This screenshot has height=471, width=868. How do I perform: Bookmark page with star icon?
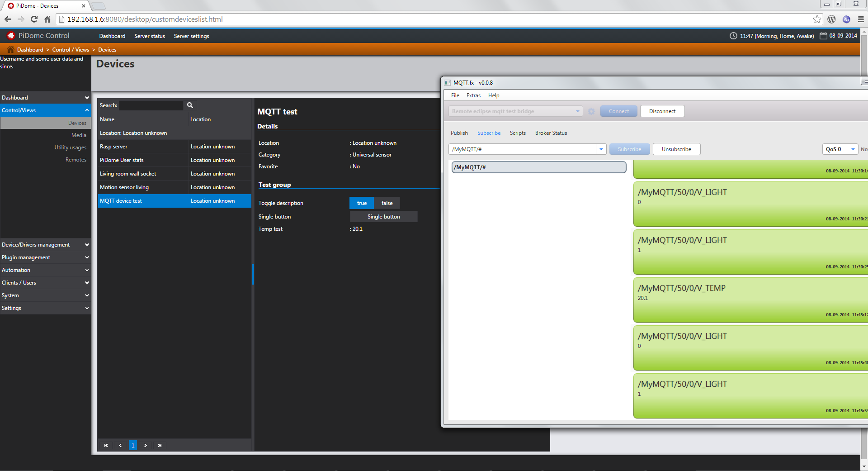point(817,19)
